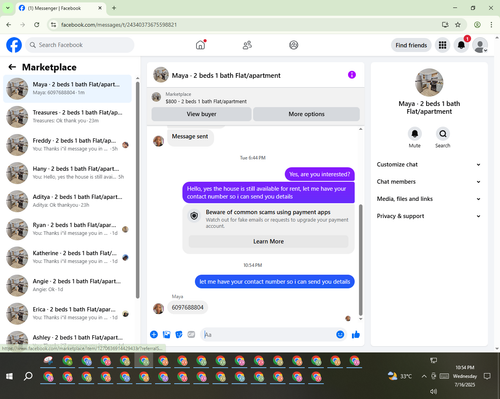Click the Facebook logo icon

click(x=14, y=45)
